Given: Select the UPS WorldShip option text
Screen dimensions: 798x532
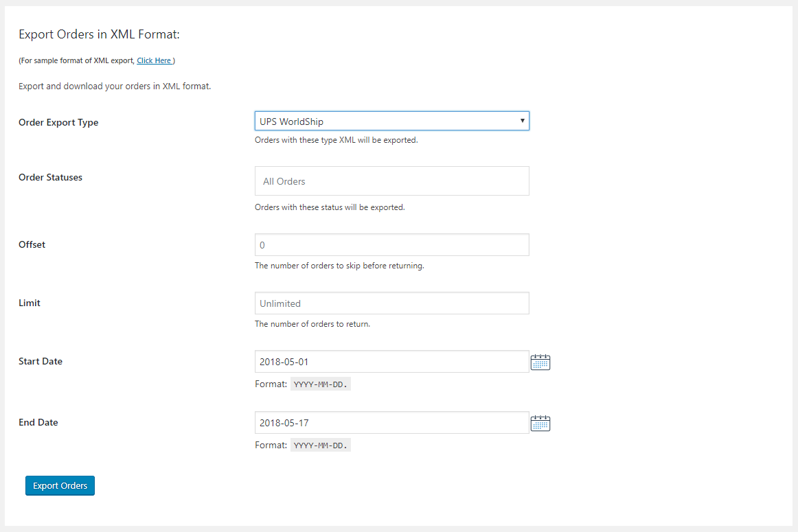Looking at the screenshot, I should (293, 120).
